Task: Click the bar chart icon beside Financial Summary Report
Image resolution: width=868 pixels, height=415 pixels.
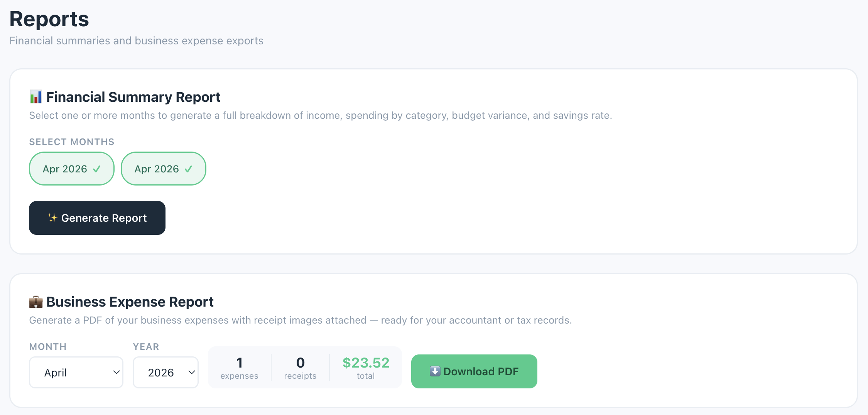Action: [36, 97]
